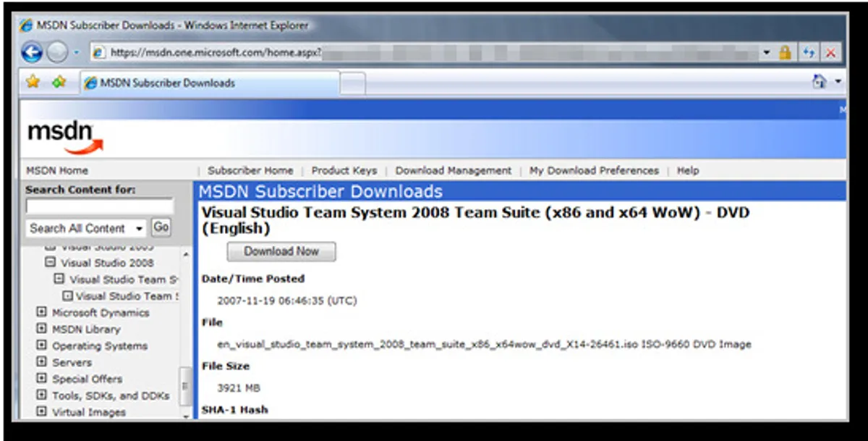Image resolution: width=868 pixels, height=441 pixels.
Task: Expand the Virtual Images node
Action: [x=42, y=412]
